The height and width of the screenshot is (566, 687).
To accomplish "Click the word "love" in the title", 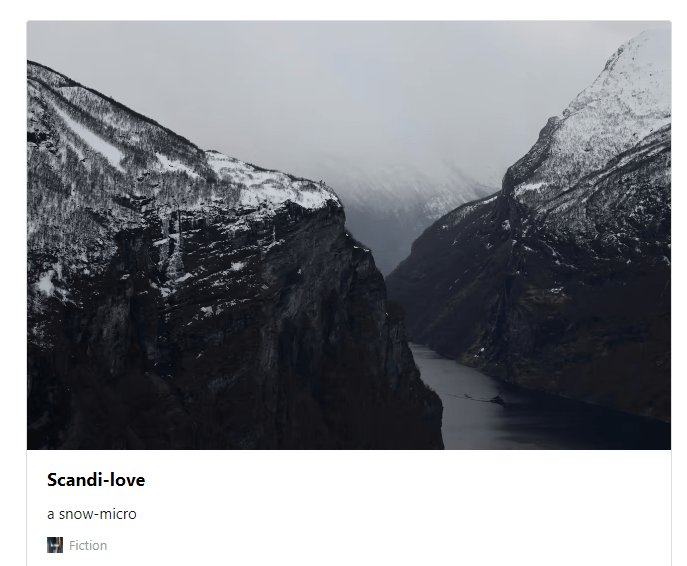I will coord(127,480).
